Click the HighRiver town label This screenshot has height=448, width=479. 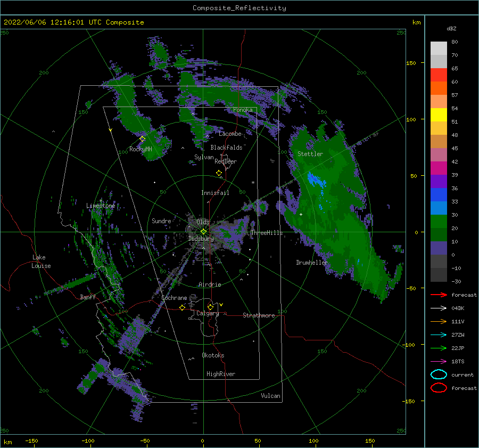click(x=221, y=374)
